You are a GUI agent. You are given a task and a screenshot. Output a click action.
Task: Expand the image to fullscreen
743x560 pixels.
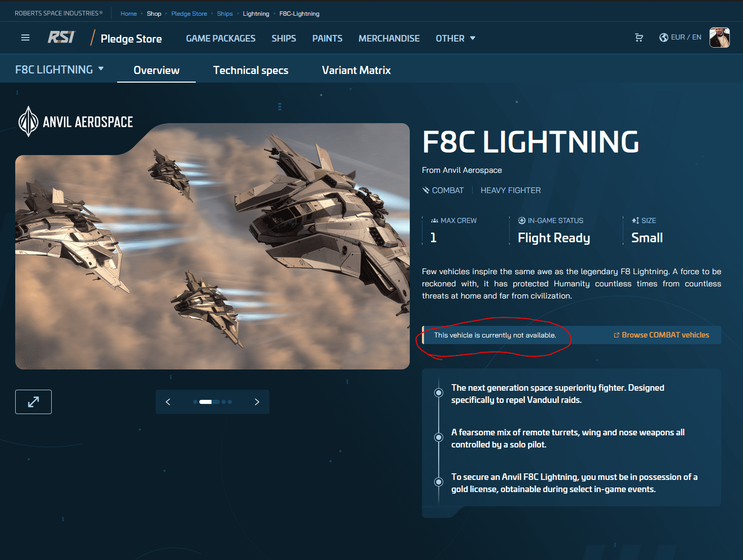pos(33,402)
